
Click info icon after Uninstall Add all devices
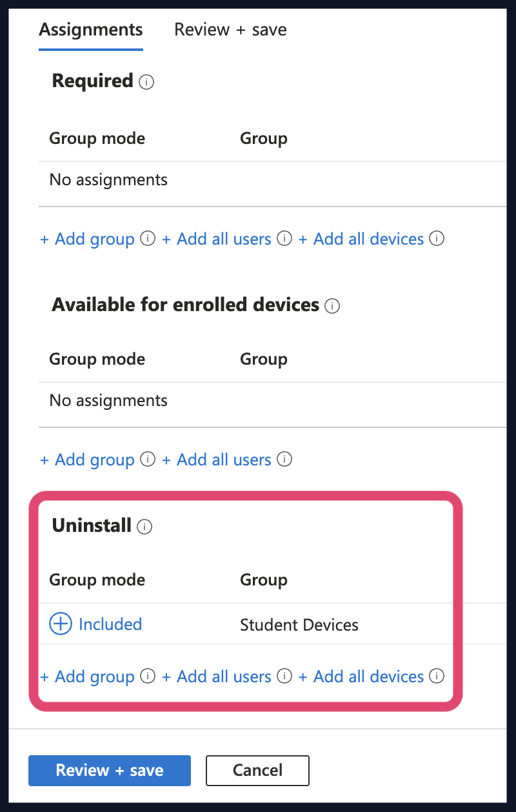(437, 676)
